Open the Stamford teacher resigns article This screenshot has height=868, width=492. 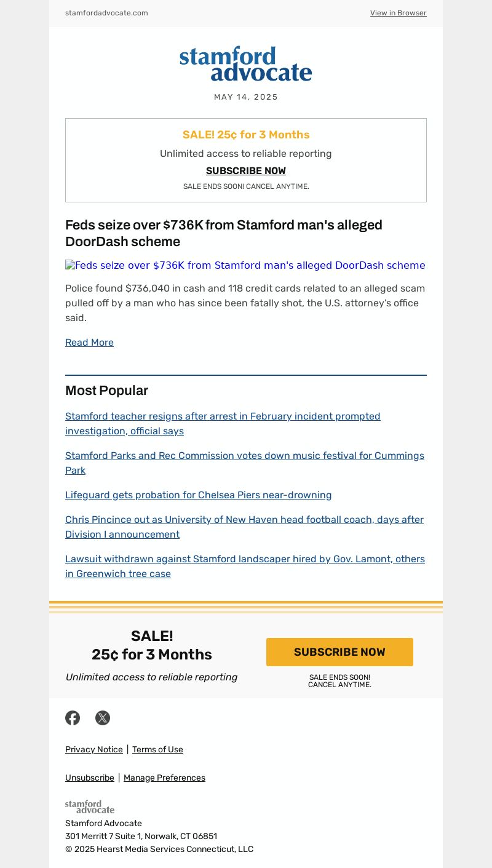click(223, 423)
